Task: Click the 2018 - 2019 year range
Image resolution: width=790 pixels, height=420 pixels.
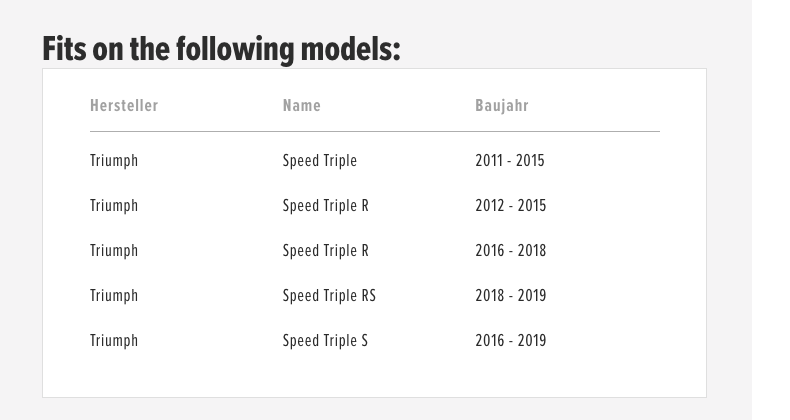Action: pos(510,295)
